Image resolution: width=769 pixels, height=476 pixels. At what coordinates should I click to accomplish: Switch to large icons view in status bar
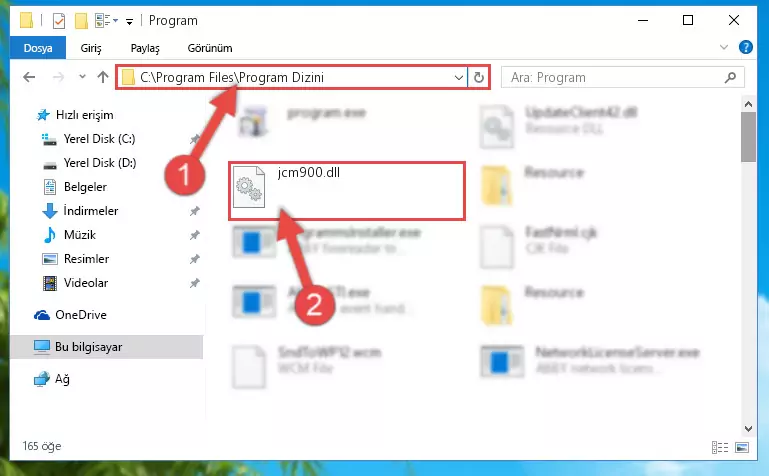[742, 447]
